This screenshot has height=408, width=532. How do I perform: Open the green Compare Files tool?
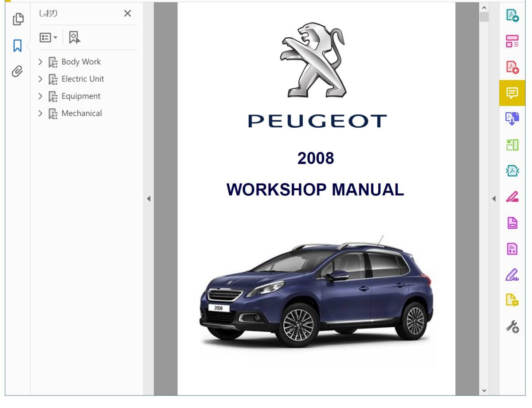pyautogui.click(x=512, y=145)
